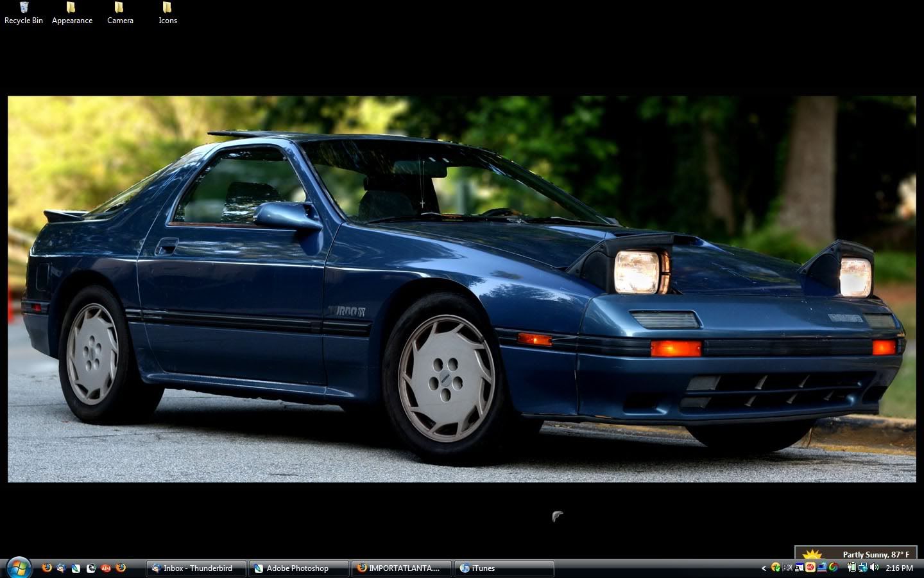Image resolution: width=924 pixels, height=578 pixels.
Task: Switch to iTunes taskbar button
Action: pos(504,568)
